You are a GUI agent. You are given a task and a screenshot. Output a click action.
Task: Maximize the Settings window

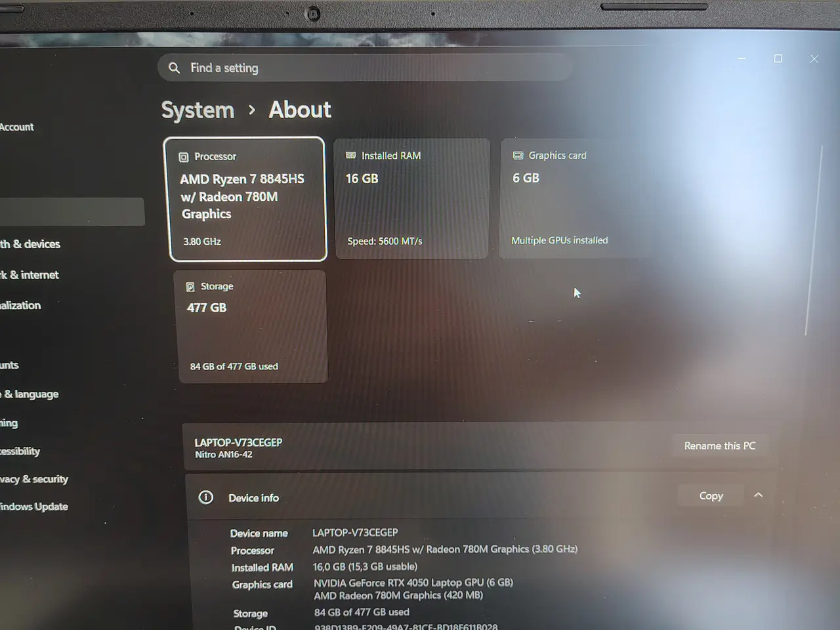(778, 58)
